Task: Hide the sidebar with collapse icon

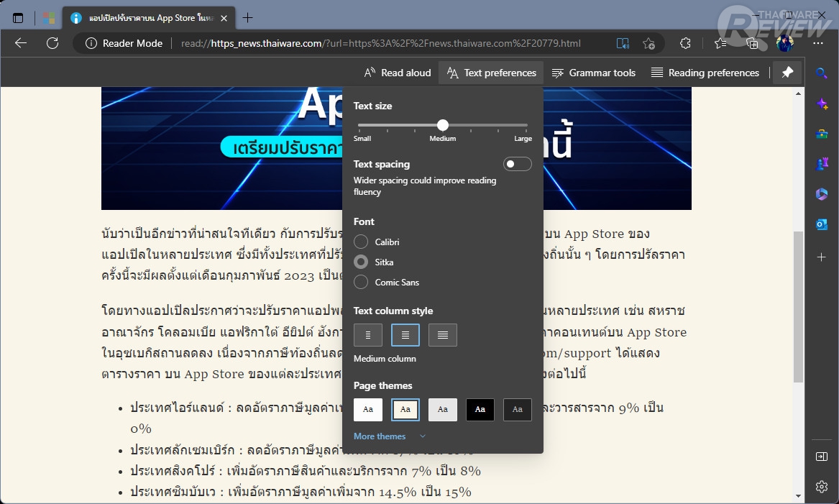Action: coord(822,457)
